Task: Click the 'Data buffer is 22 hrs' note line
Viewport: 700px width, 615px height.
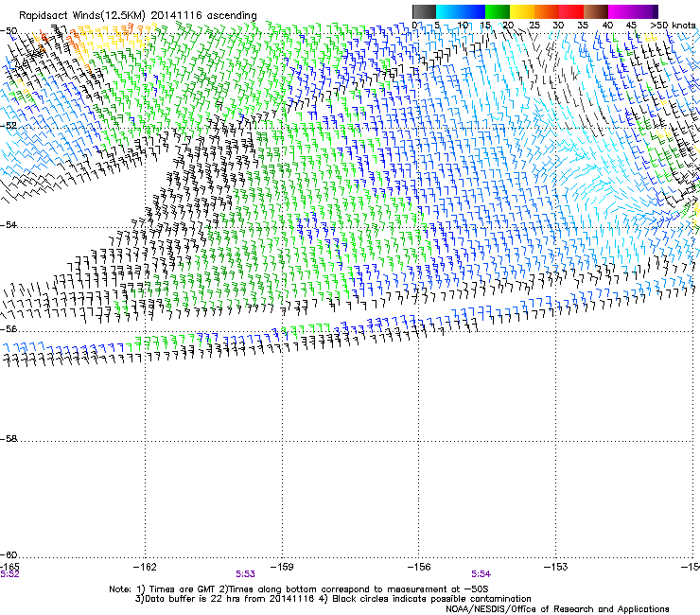Action: [x=333, y=599]
